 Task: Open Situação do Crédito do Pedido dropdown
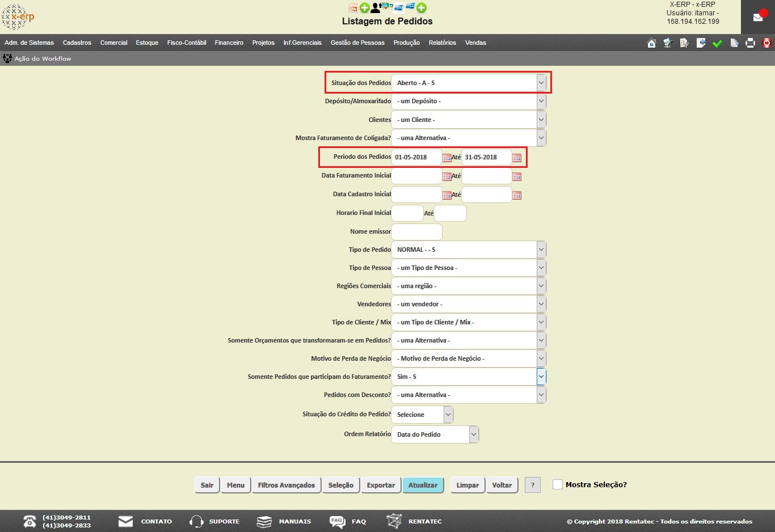pos(422,415)
